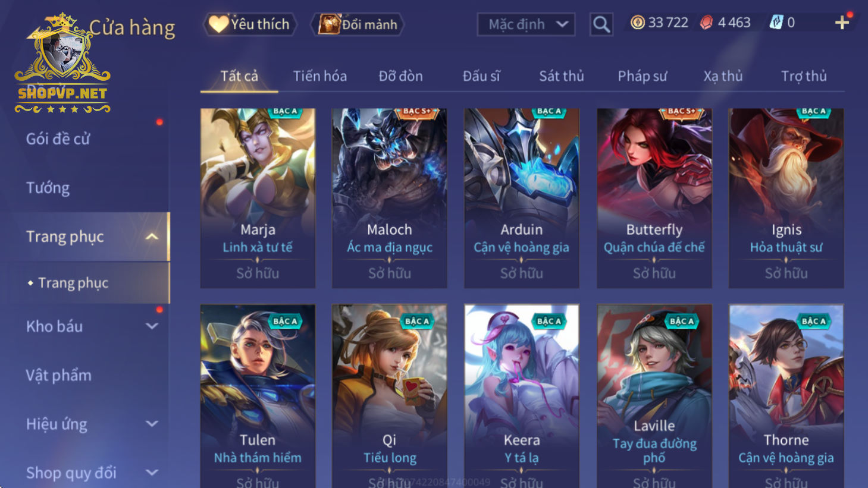Open the Mặc định sort dropdown
Image resolution: width=868 pixels, height=488 pixels.
pos(526,24)
